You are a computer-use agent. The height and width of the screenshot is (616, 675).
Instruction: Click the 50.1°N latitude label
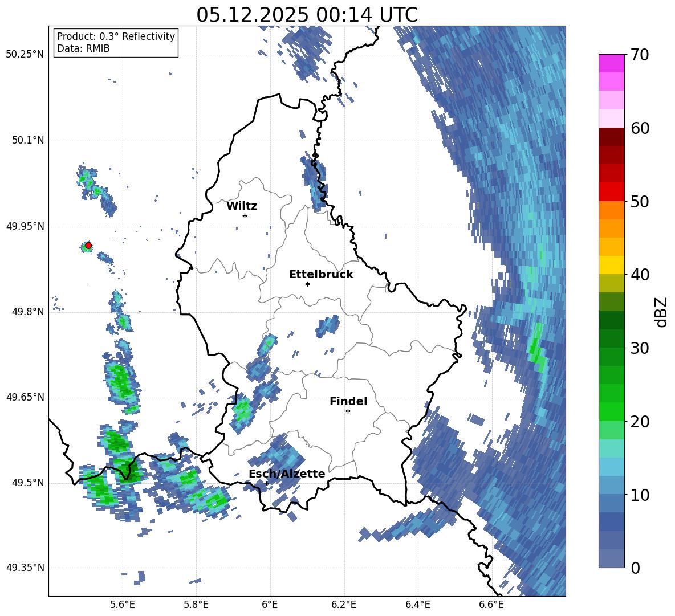click(29, 141)
